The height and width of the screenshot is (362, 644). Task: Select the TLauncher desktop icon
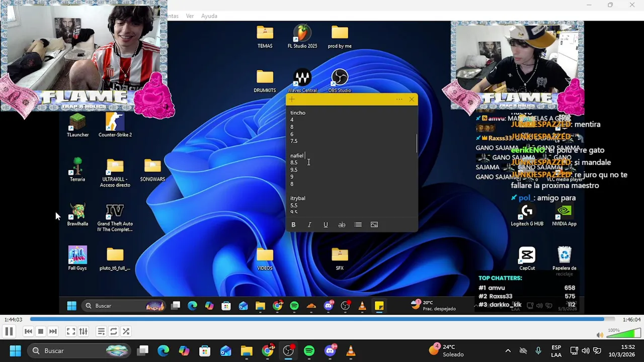(77, 125)
